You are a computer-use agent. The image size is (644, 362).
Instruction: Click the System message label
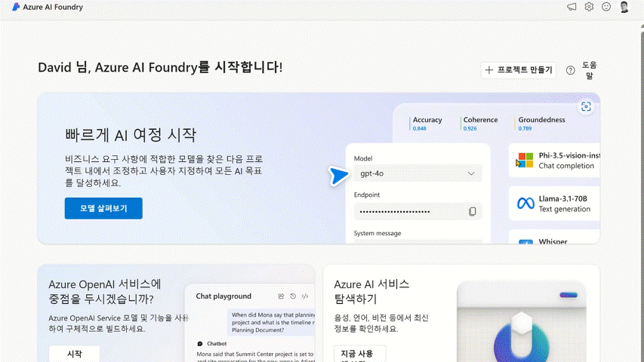(377, 233)
